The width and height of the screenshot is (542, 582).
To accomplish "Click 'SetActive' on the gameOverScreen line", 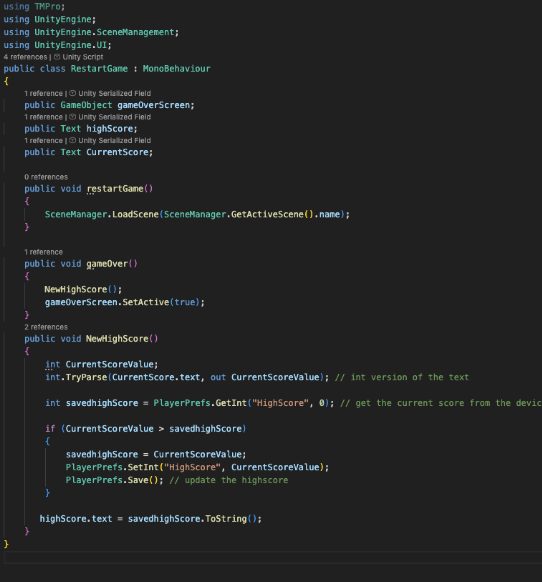I will [146, 302].
